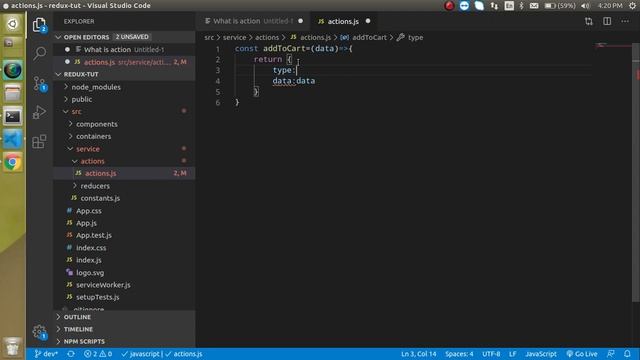This screenshot has width=640, height=360.
Task: Synchronize changes via status bar sync icon
Action: [x=71, y=354]
